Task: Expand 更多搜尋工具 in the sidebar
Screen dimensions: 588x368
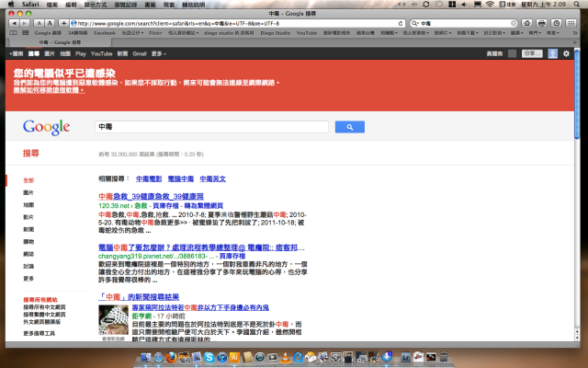Action: pos(39,333)
